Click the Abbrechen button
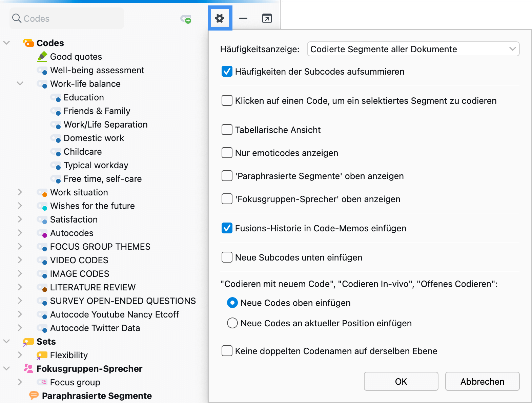The image size is (532, 403). 482,381
